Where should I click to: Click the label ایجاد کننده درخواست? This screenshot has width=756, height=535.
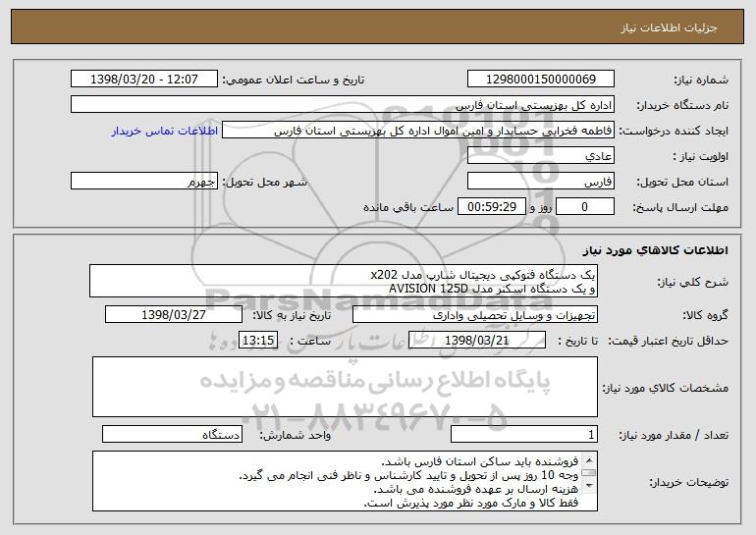pyautogui.click(x=674, y=132)
